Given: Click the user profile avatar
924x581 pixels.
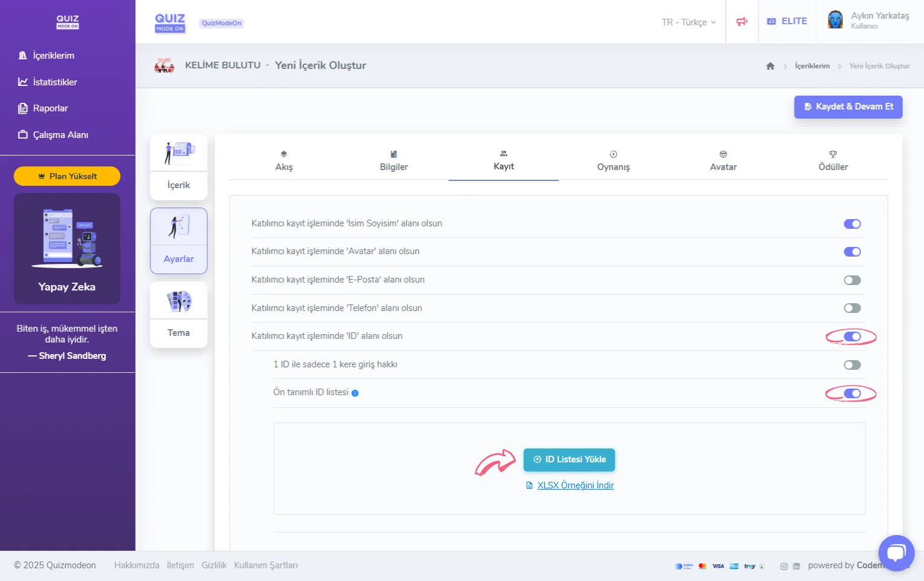Looking at the screenshot, I should tap(835, 20).
